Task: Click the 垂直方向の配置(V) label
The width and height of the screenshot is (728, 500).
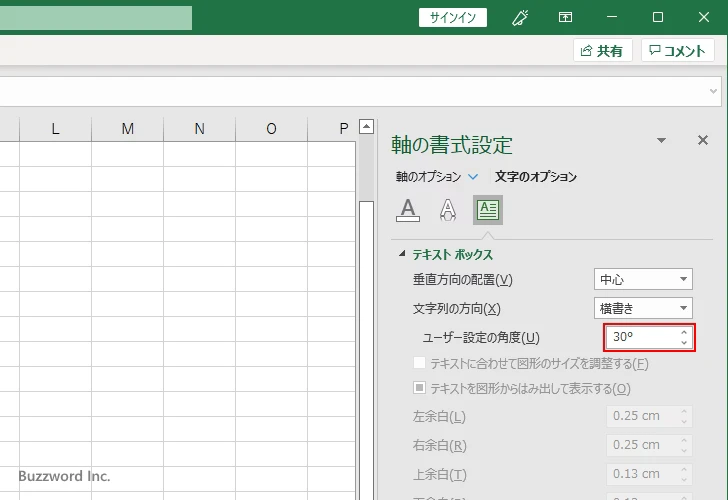Action: (x=462, y=279)
